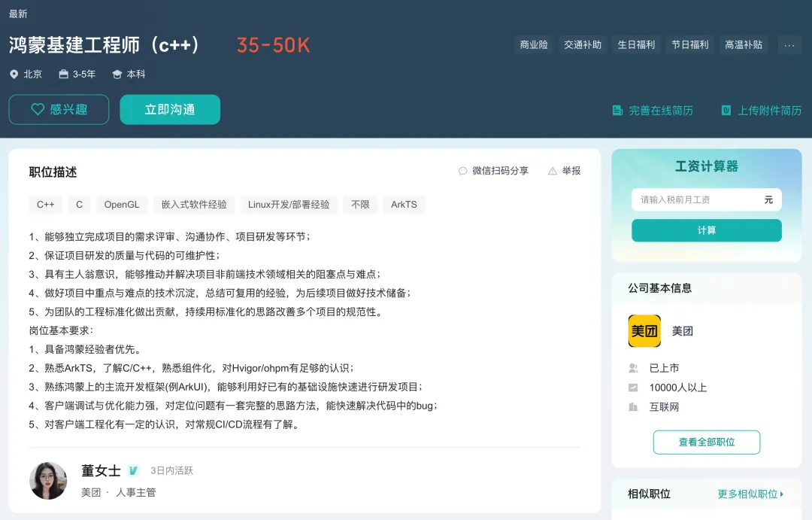Expand more benefits with the ellipsis tag
Viewport: 812px width, 520px height.
click(x=789, y=45)
